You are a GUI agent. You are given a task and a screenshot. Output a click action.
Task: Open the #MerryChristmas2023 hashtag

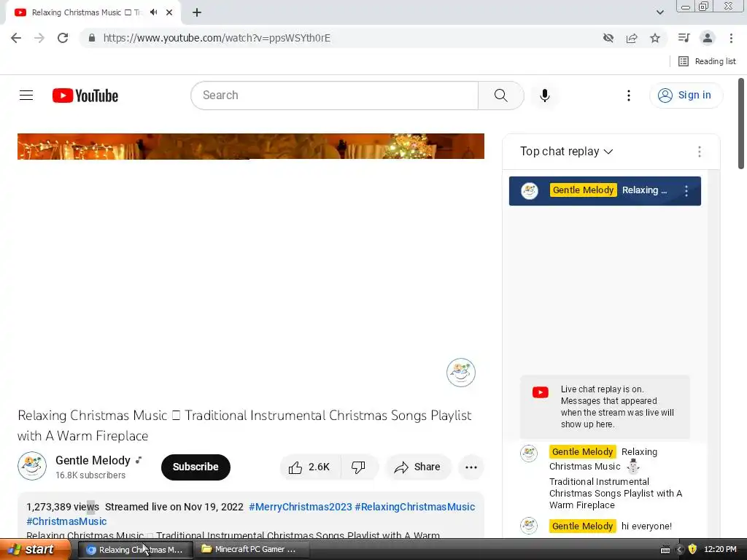click(300, 507)
